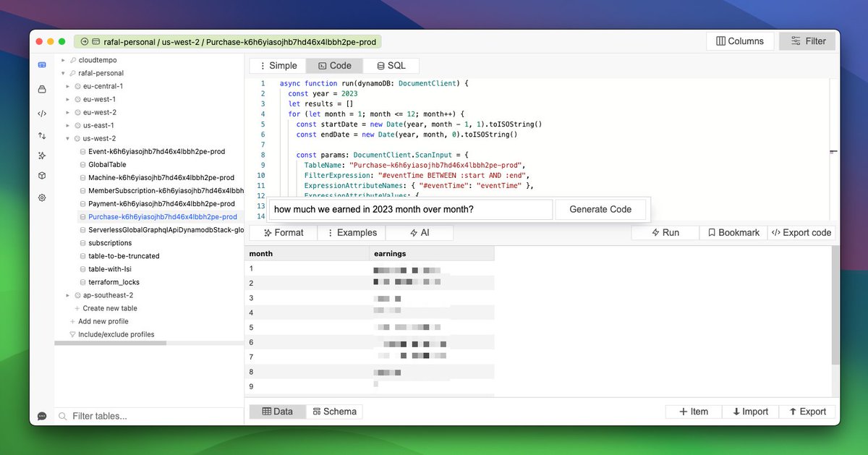This screenshot has height=455, width=868.
Task: Click Format button
Action: (284, 233)
